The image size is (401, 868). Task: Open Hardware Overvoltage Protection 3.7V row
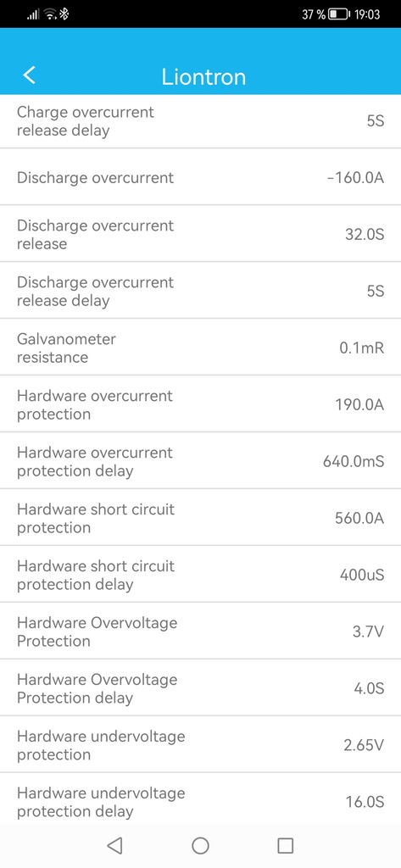coord(200,632)
